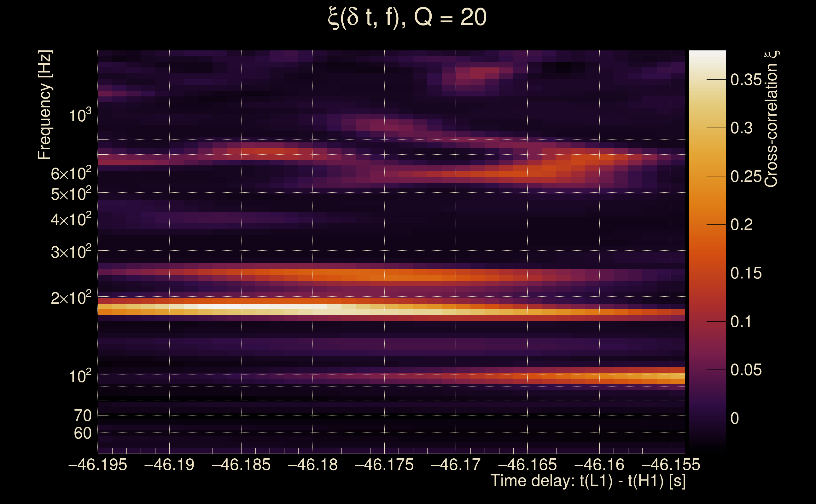This screenshot has height=504, width=816.
Task: Click the 0.35 tick label on colorbar
Action: [x=746, y=80]
